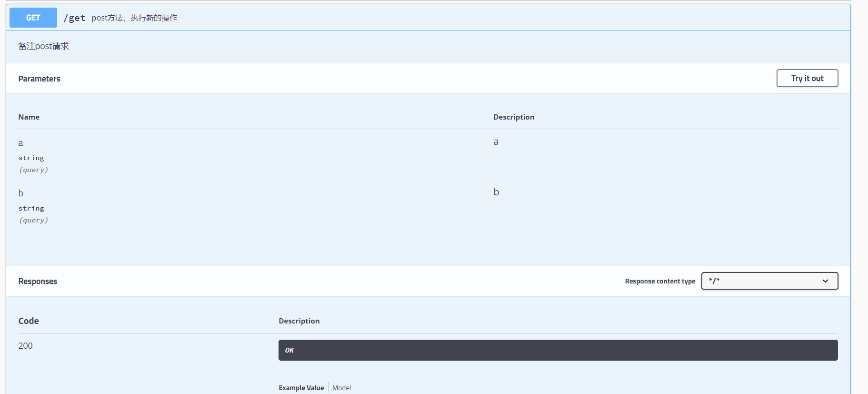Click the OK response description block

coord(558,350)
